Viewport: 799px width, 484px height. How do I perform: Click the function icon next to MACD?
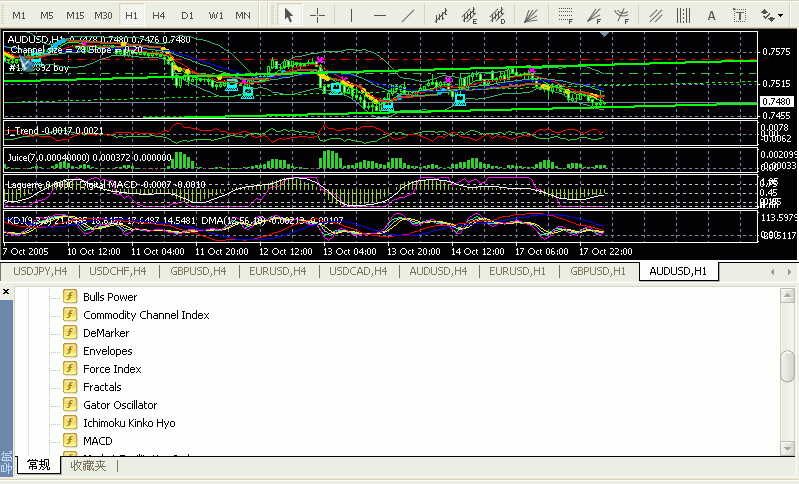[x=70, y=441]
